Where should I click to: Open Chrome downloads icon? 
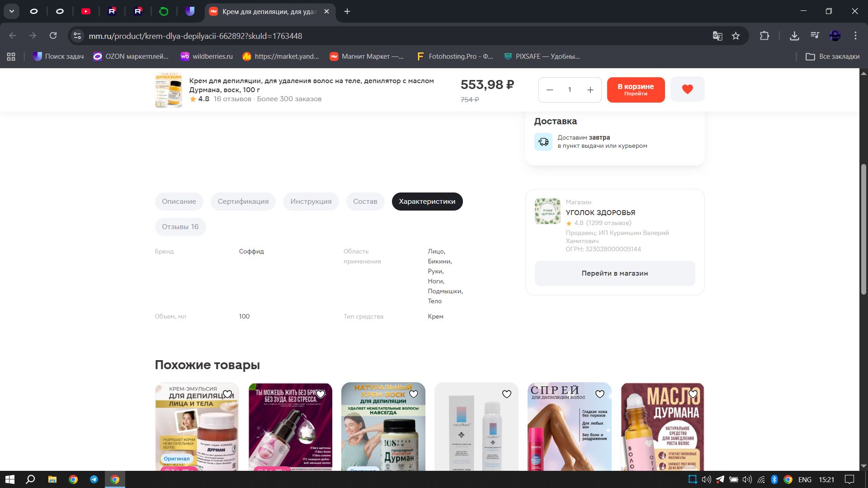tap(794, 36)
